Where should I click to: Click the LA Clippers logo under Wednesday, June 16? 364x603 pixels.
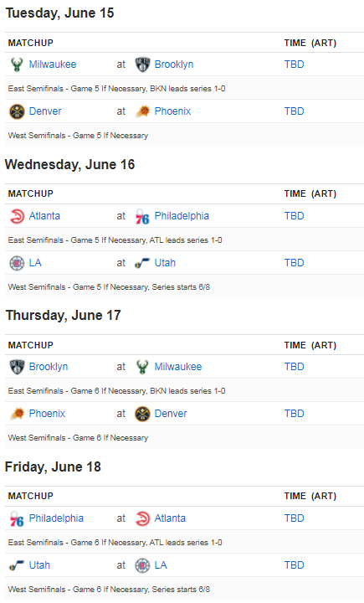tap(17, 263)
